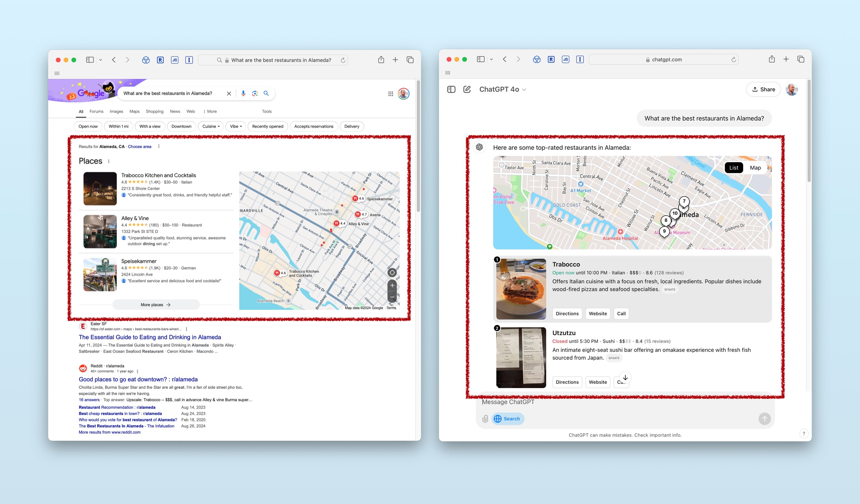Click the new chat compose icon in ChatGPT
This screenshot has width=860, height=504.
click(467, 90)
